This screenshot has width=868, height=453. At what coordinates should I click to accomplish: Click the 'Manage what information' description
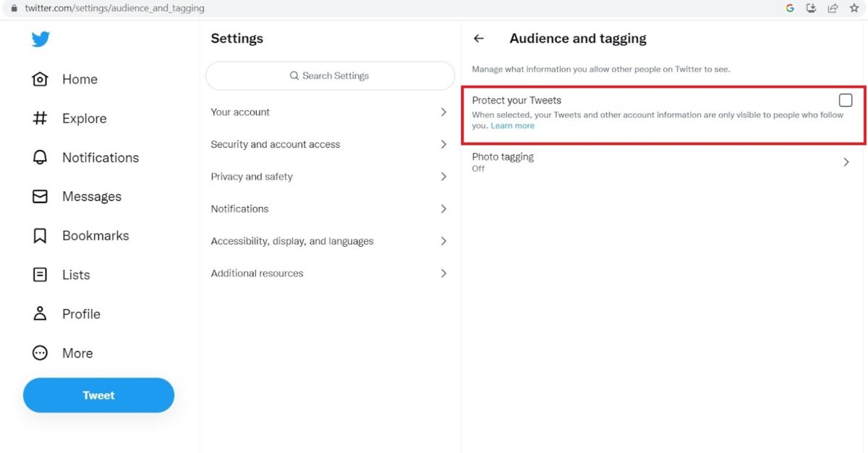pos(601,69)
